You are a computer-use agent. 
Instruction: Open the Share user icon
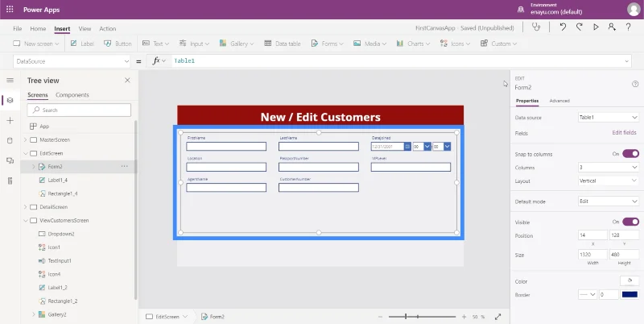coord(612,27)
